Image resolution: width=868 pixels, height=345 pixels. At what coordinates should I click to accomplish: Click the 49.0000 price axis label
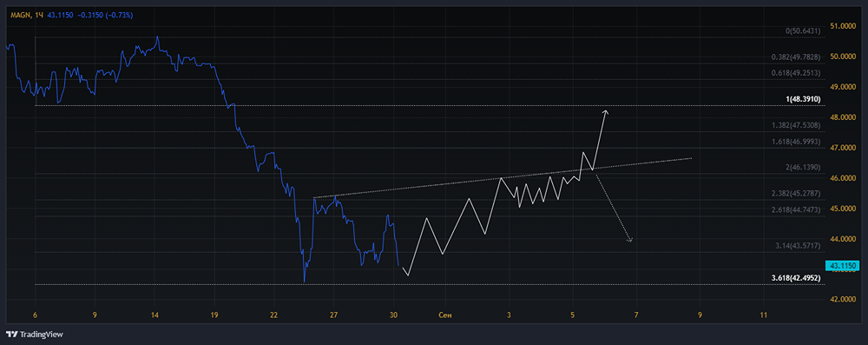(x=843, y=87)
